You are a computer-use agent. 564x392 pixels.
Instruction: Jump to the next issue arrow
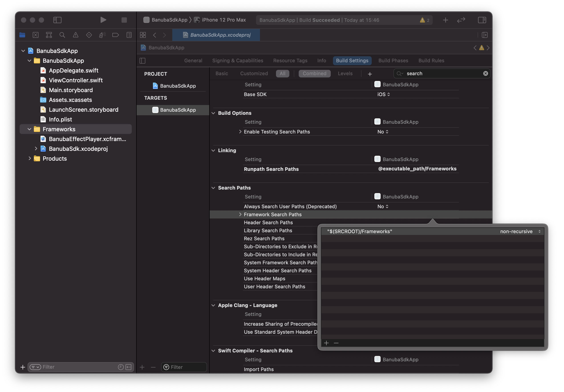pyautogui.click(x=488, y=48)
